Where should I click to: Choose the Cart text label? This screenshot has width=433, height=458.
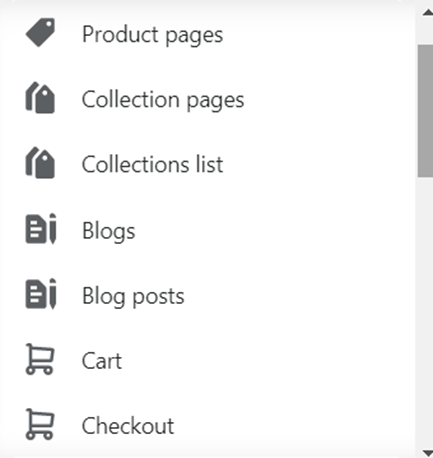pos(102,361)
